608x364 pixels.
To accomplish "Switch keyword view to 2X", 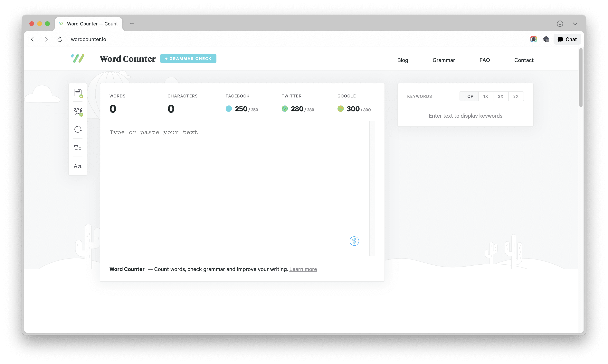I will pos(500,96).
